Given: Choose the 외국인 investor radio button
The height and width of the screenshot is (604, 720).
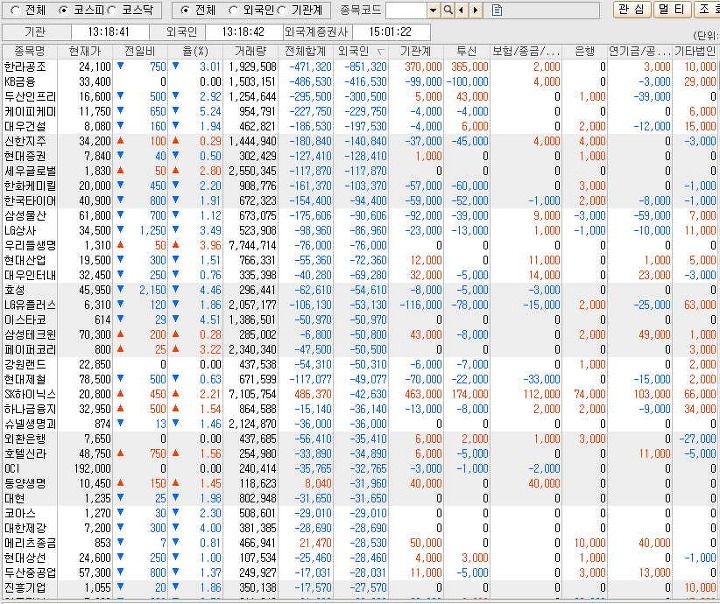Looking at the screenshot, I should pyautogui.click(x=233, y=10).
